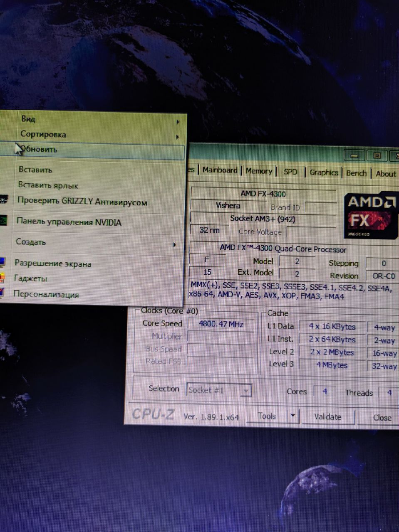Click the Validate button
This screenshot has height=532, width=399.
pos(327,416)
